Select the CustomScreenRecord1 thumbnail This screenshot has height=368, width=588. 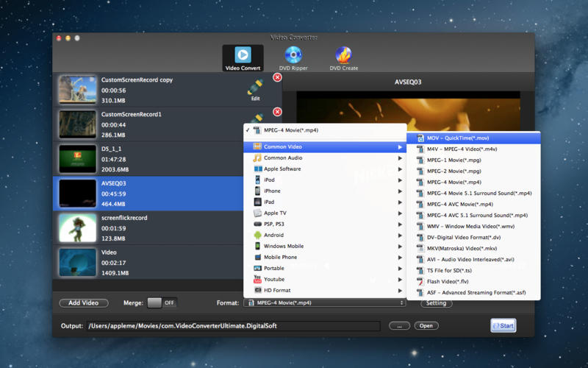click(78, 124)
